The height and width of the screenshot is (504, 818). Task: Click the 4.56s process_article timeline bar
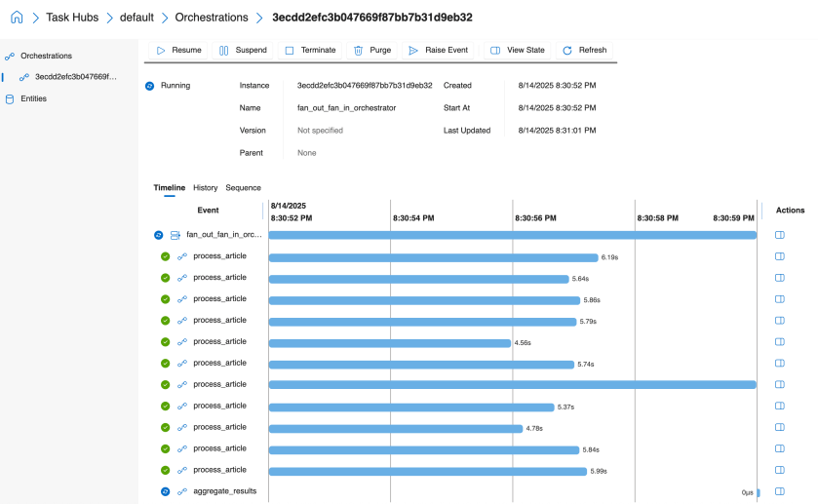[x=390, y=343]
